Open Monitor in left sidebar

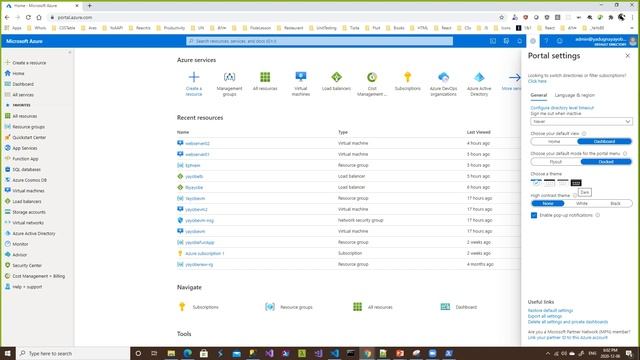(20, 244)
